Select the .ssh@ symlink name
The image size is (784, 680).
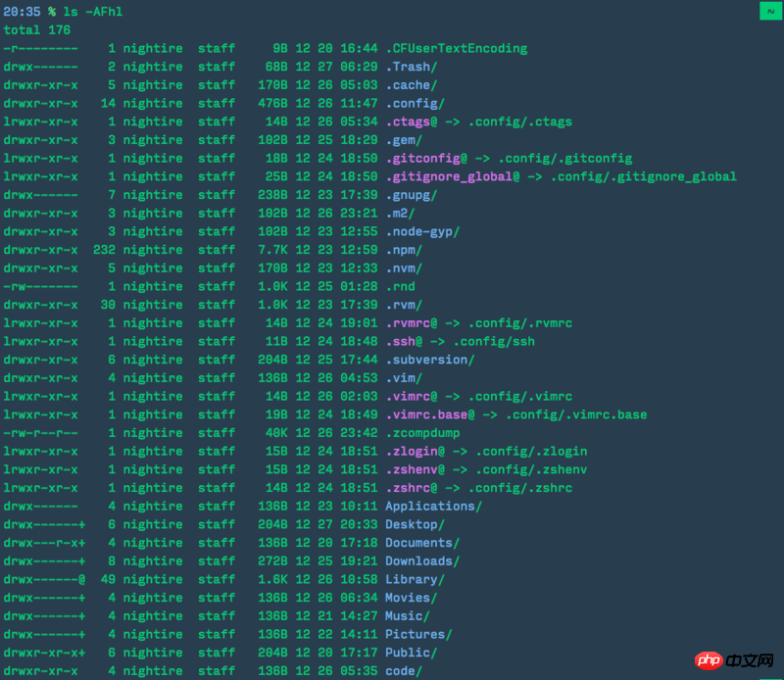(x=404, y=342)
